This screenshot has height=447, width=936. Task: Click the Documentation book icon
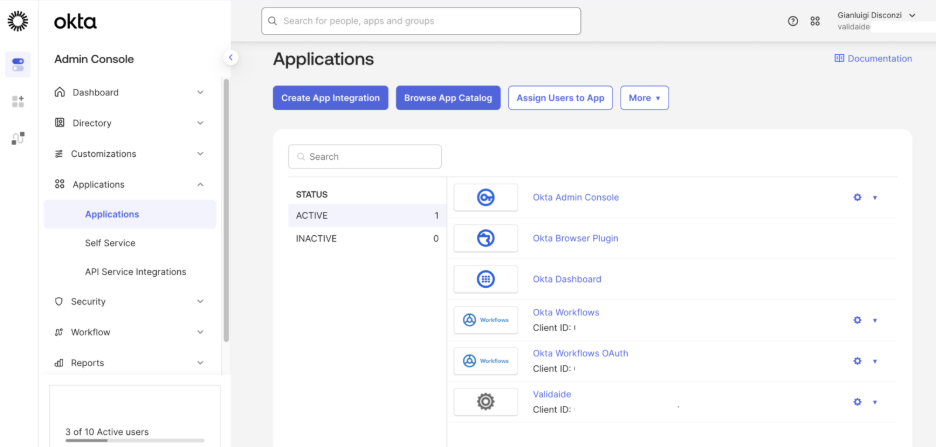839,58
